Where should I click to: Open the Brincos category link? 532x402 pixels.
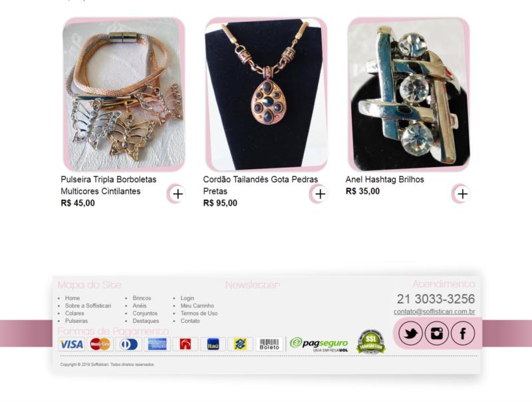click(x=142, y=298)
